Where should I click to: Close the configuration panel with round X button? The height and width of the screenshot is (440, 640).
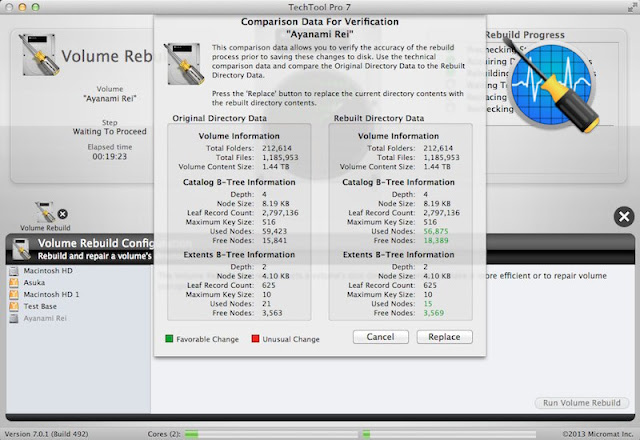point(624,217)
